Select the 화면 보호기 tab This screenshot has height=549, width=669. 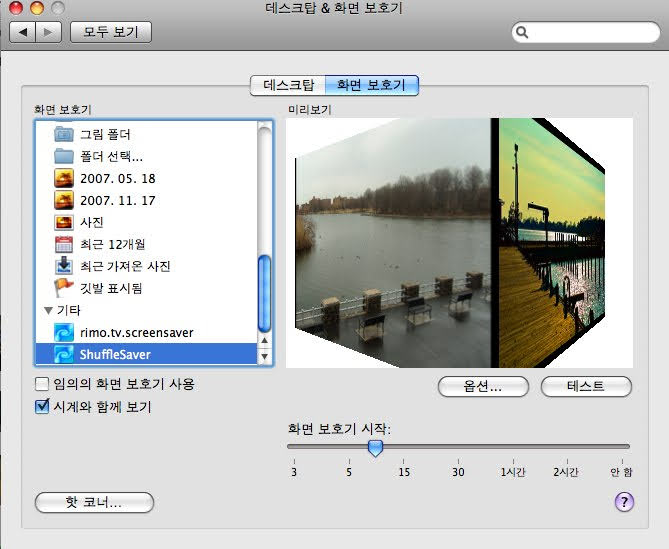[372, 85]
